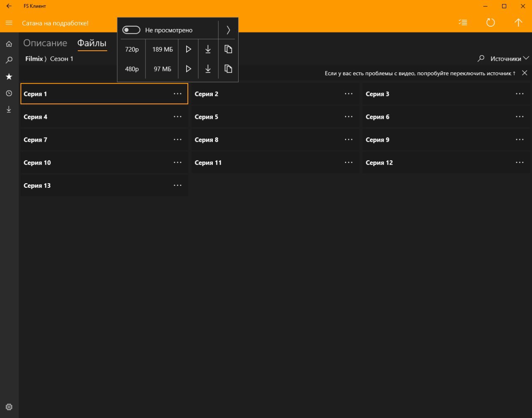Select the Серия 3 episode
The width and height of the screenshot is (532, 418).
tap(446, 93)
